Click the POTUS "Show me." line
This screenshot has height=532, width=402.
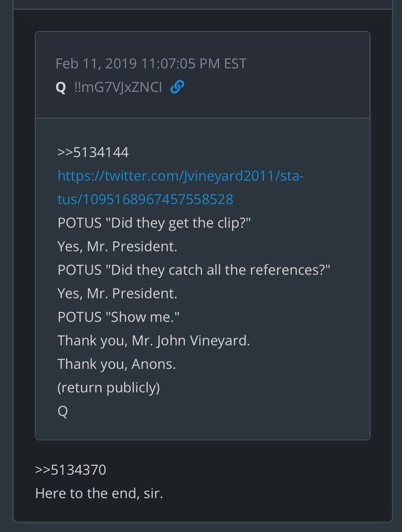[x=118, y=316]
